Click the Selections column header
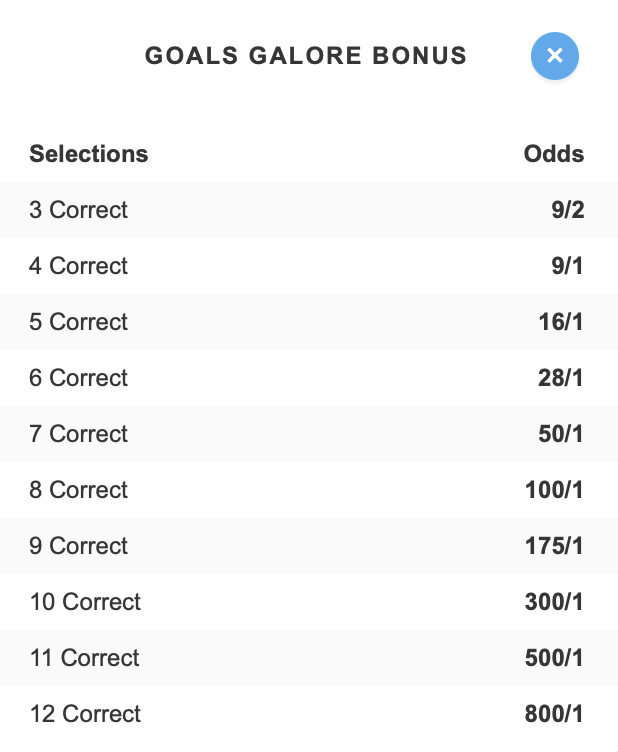This screenshot has width=618, height=752. [x=89, y=154]
